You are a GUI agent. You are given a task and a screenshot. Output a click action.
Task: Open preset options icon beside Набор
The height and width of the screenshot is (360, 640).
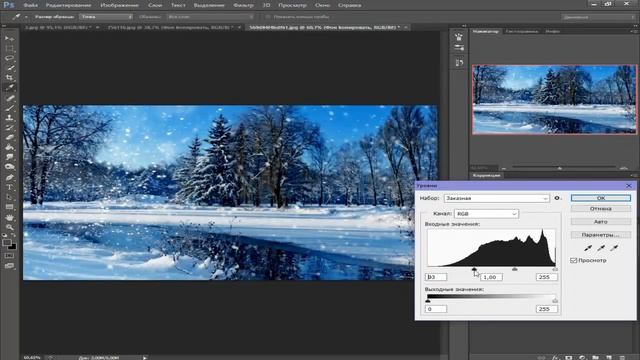click(x=557, y=198)
